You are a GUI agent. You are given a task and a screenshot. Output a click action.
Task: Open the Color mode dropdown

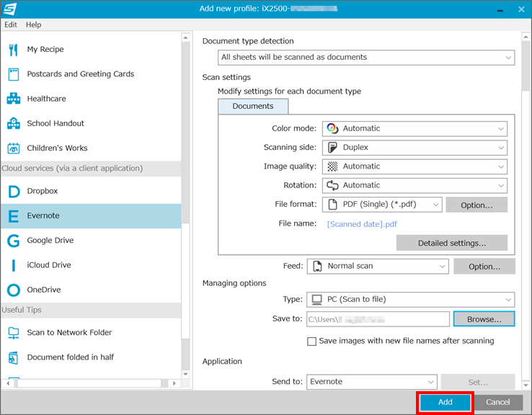(x=414, y=129)
